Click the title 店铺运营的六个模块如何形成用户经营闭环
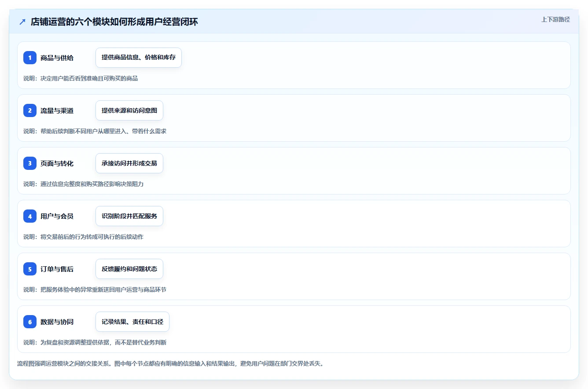The height and width of the screenshot is (389, 588). [114, 22]
